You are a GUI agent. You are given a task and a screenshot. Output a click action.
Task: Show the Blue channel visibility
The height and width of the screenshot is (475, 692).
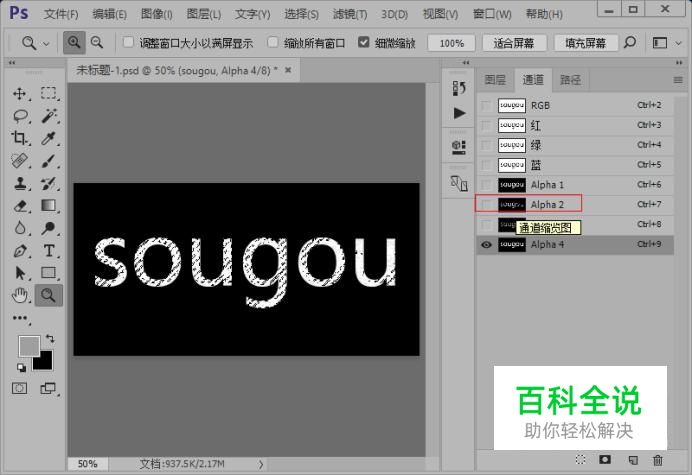coord(486,165)
